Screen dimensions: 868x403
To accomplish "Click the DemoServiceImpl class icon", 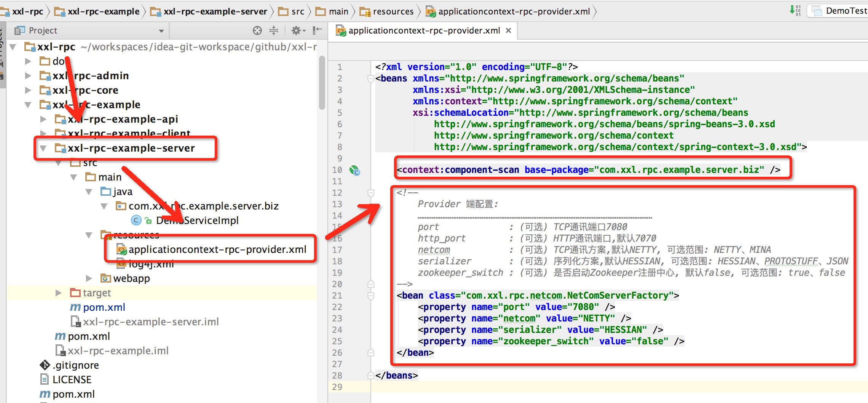I will click(136, 221).
